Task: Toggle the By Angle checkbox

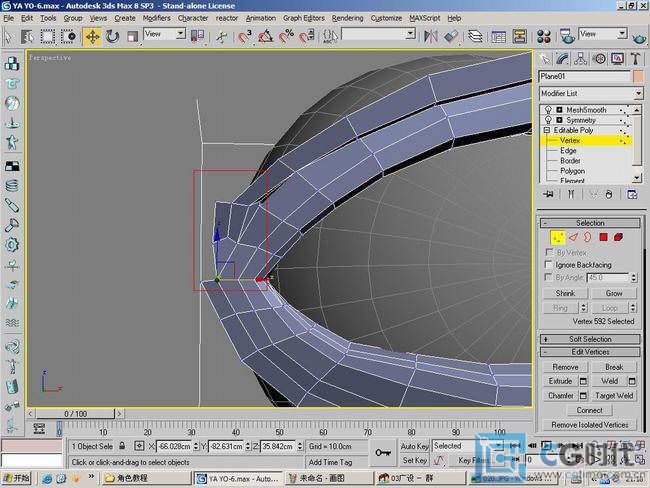Action: pos(548,277)
